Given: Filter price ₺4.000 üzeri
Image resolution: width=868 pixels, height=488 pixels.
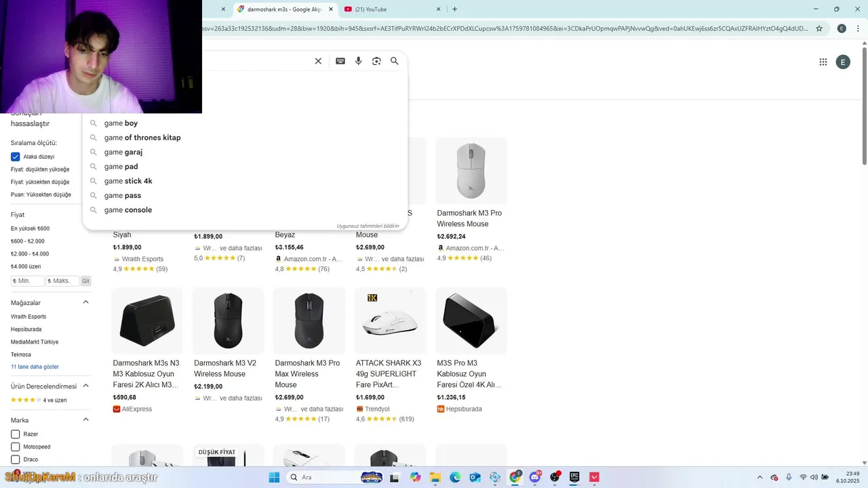Looking at the screenshot, I should (26, 267).
